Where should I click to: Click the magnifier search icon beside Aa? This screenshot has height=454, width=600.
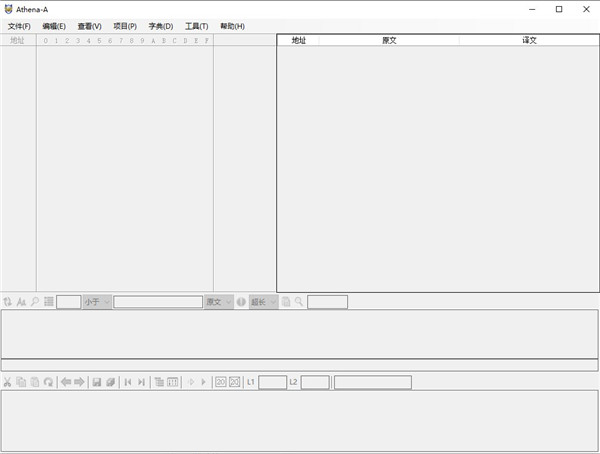pyautogui.click(x=35, y=302)
